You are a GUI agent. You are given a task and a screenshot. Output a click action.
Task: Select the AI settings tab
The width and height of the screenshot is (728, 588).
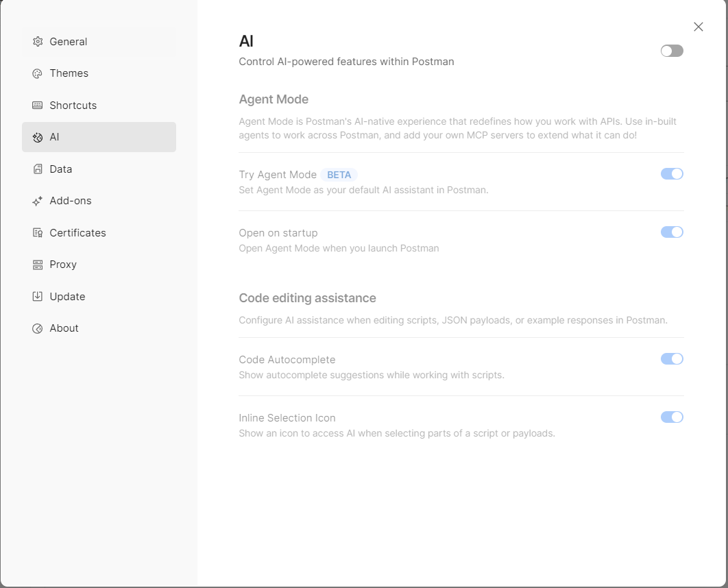[99, 137]
